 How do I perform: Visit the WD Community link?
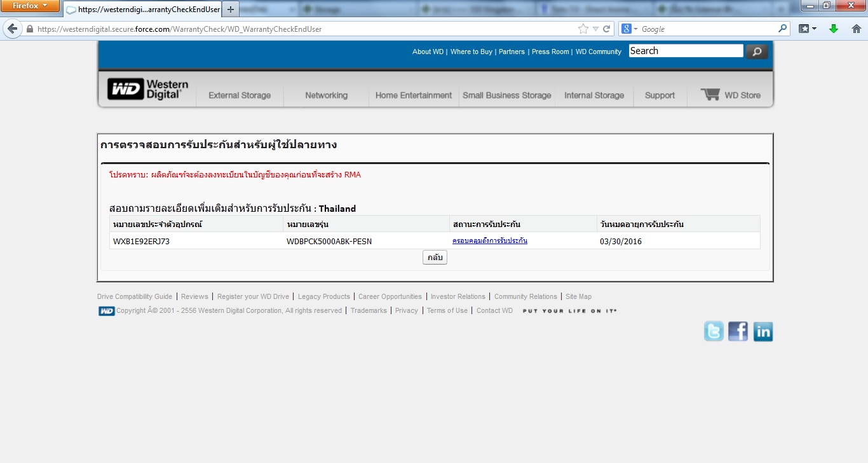point(599,52)
